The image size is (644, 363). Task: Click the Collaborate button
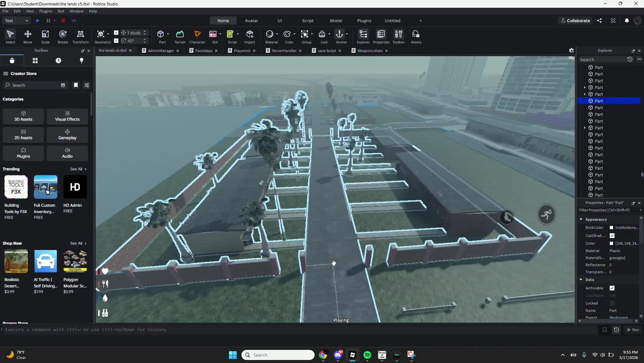[576, 21]
